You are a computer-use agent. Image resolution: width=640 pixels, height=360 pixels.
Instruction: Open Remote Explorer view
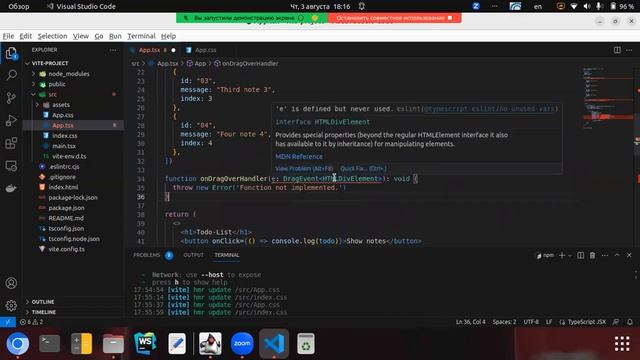(x=11, y=166)
